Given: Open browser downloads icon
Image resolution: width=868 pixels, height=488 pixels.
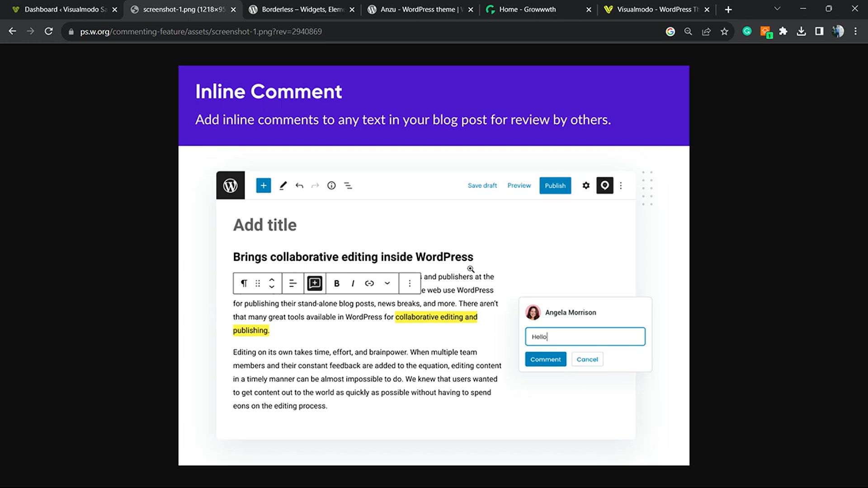Looking at the screenshot, I should click(x=801, y=31).
